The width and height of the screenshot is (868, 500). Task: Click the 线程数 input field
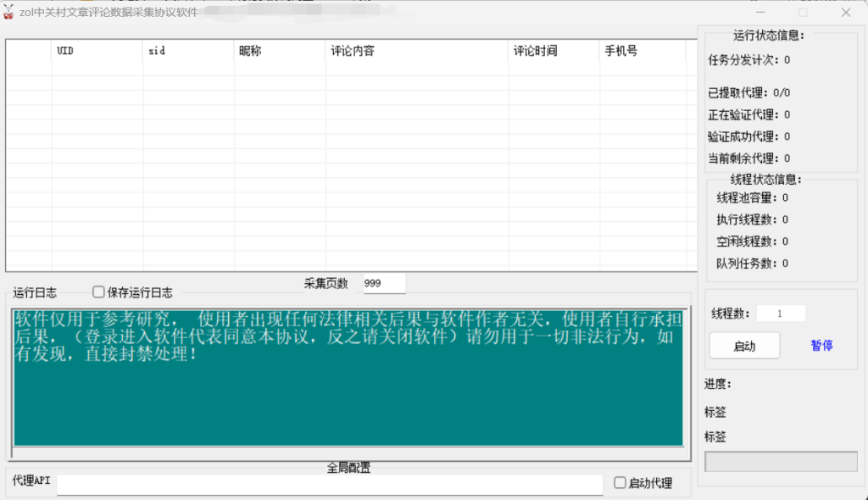[781, 314]
